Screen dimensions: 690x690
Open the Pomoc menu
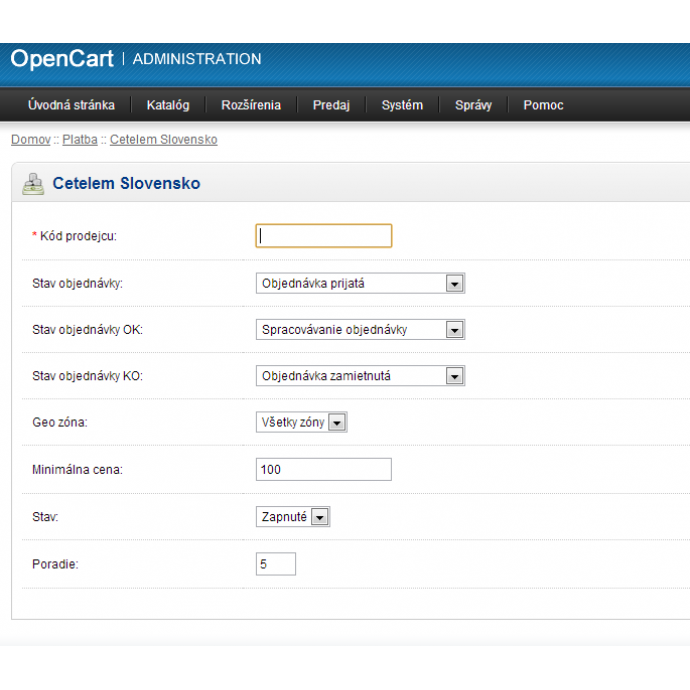[x=543, y=105]
